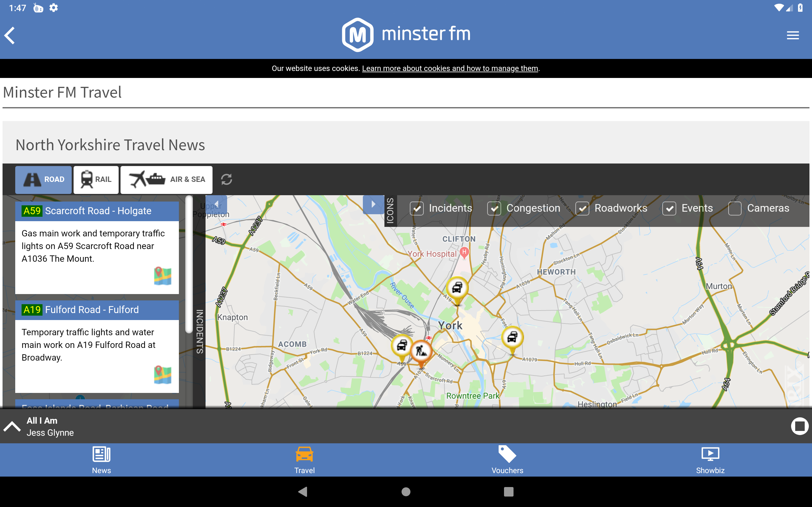The image size is (812, 507).
Task: Go back using header arrow
Action: [x=10, y=35]
